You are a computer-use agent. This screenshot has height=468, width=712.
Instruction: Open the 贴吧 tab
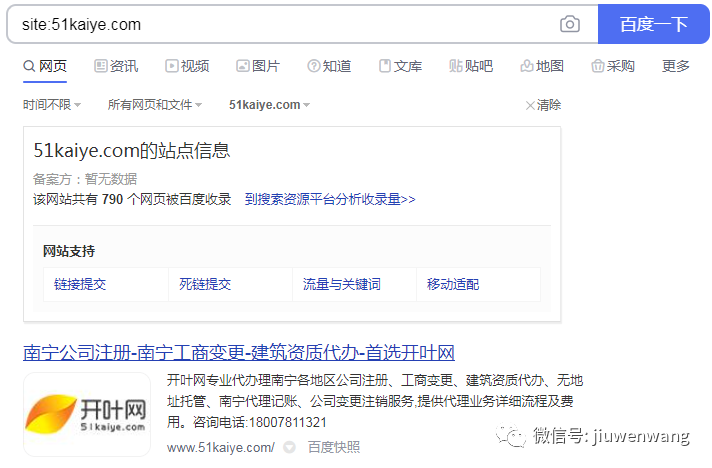[471, 66]
